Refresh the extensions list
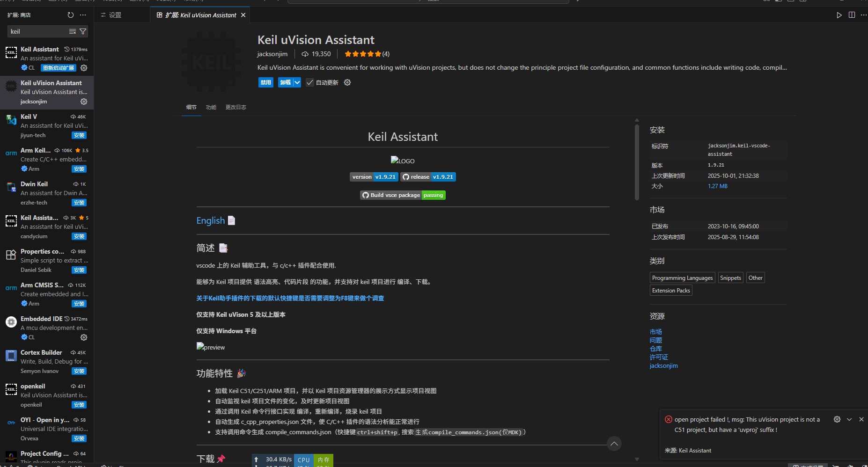 [x=71, y=15]
